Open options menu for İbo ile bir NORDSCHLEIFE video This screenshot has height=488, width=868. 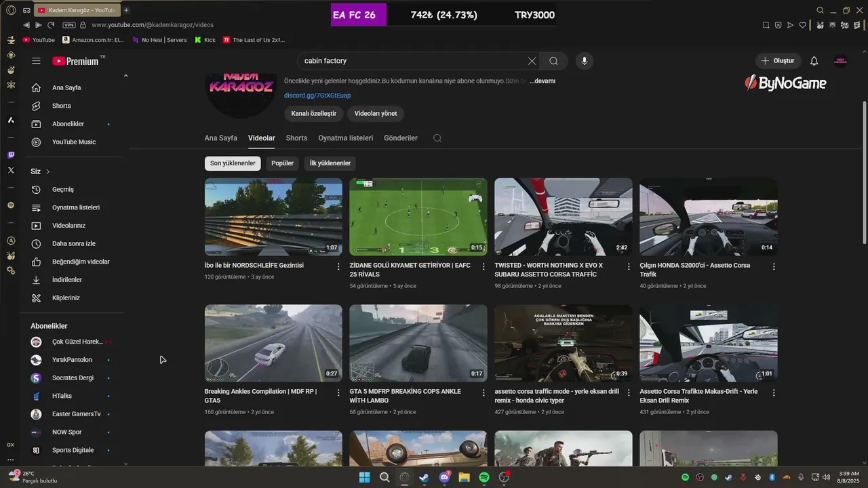coord(338,267)
